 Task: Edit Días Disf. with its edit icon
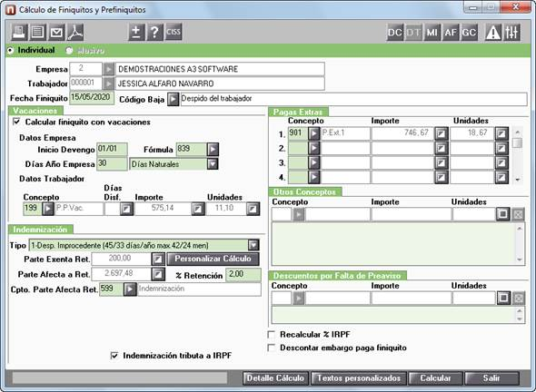click(126, 209)
